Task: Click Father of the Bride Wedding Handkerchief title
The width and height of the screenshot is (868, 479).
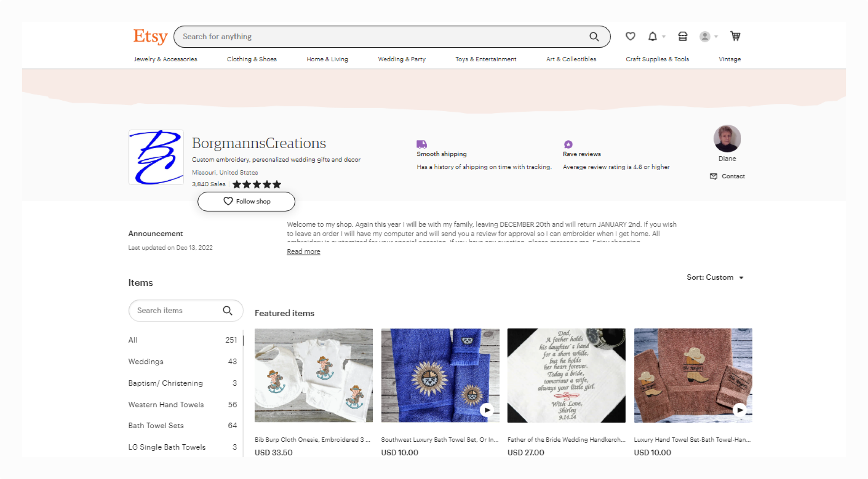Action: pos(566,439)
